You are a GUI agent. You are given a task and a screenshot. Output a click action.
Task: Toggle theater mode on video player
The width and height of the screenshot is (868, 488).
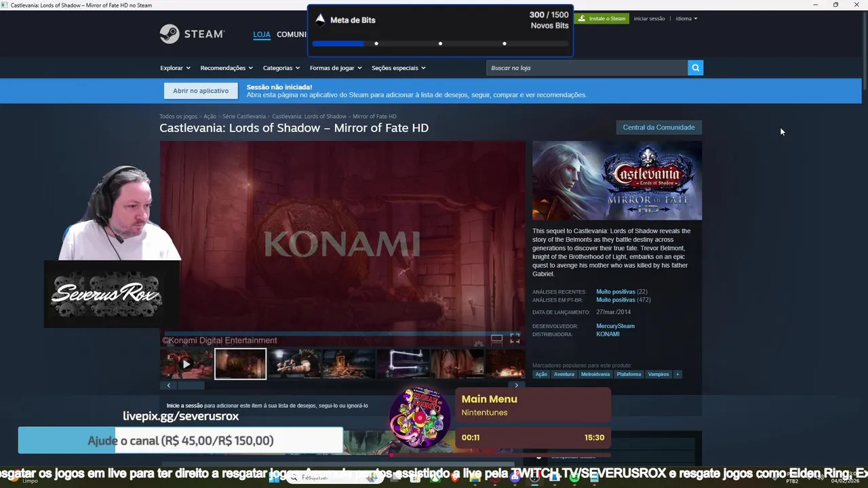[496, 339]
